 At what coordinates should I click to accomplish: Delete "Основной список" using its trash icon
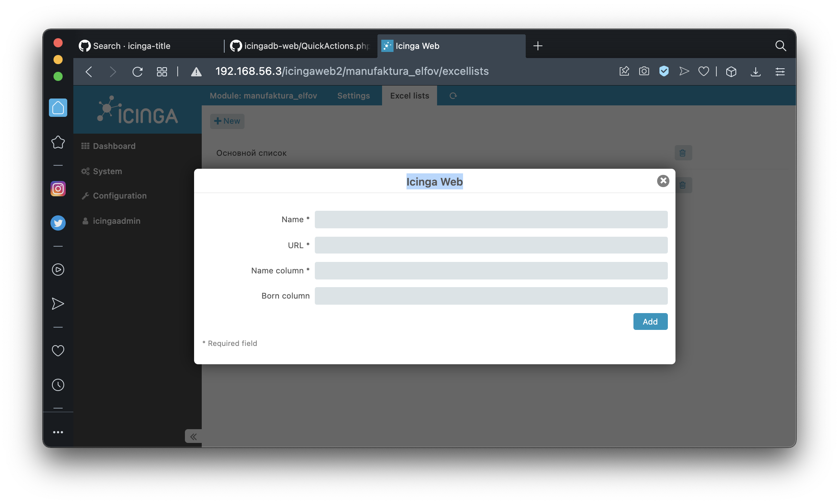click(683, 153)
